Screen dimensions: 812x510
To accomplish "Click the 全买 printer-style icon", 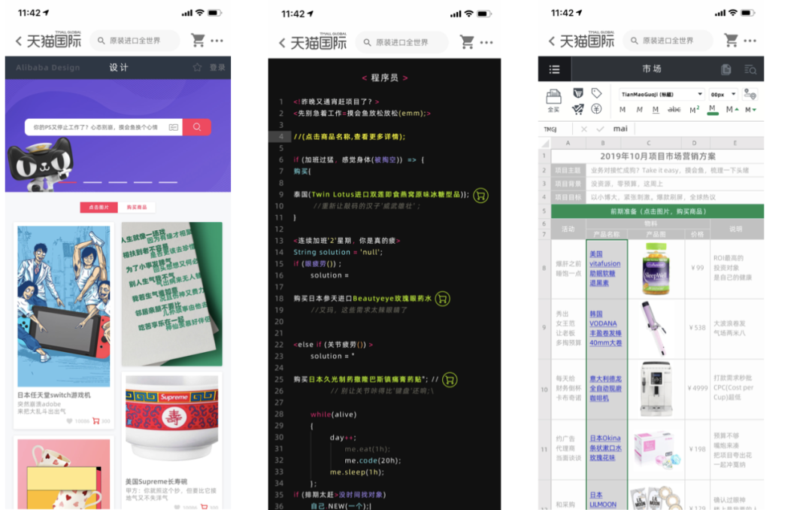I will point(553,97).
